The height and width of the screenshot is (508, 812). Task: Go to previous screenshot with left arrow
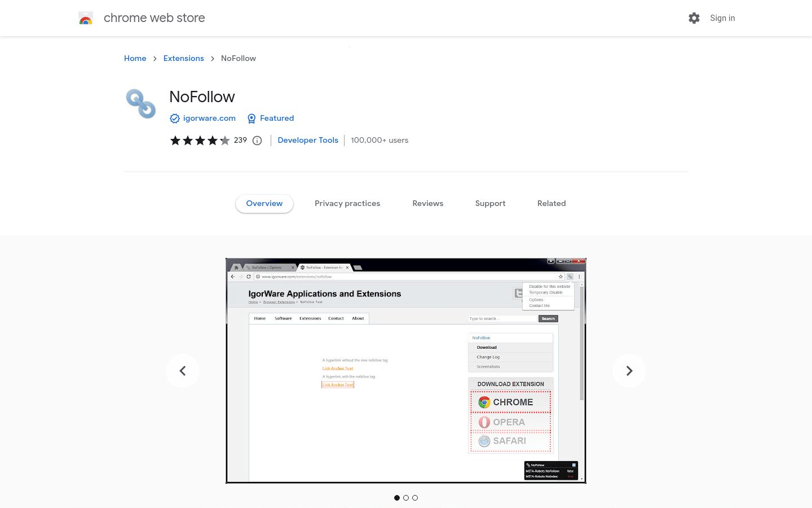coord(182,371)
